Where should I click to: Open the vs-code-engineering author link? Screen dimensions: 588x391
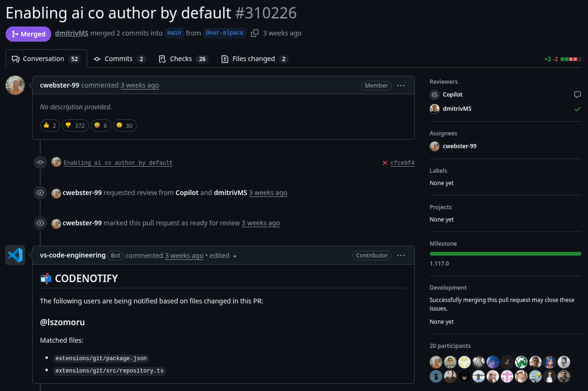tap(73, 255)
